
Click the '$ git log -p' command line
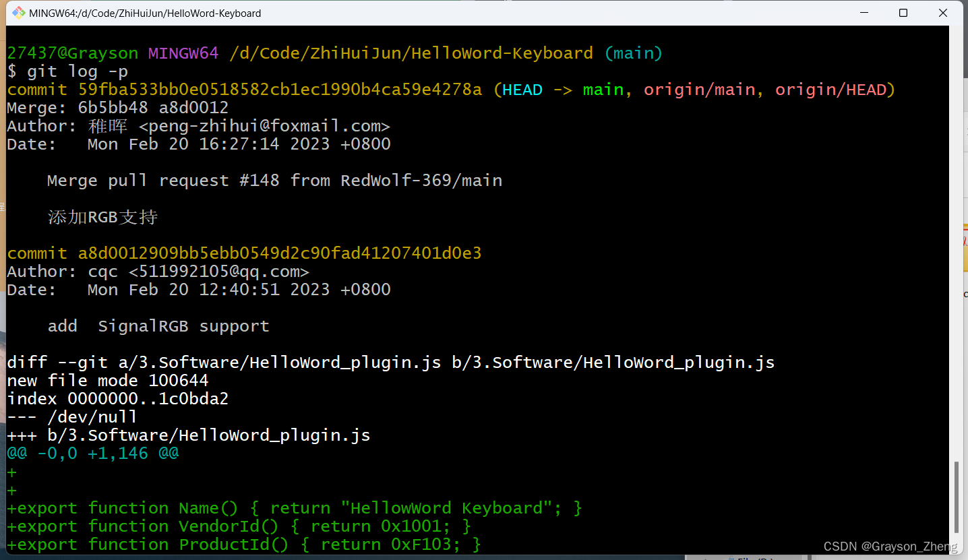[67, 71]
